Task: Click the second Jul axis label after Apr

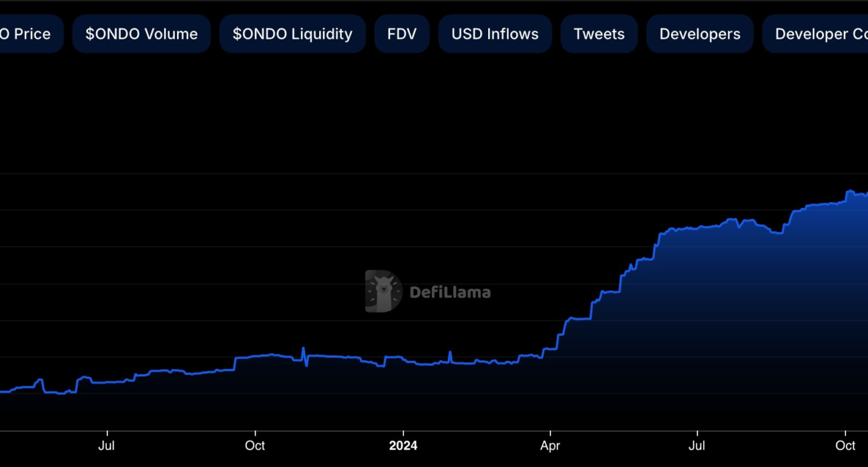Action: click(x=697, y=446)
